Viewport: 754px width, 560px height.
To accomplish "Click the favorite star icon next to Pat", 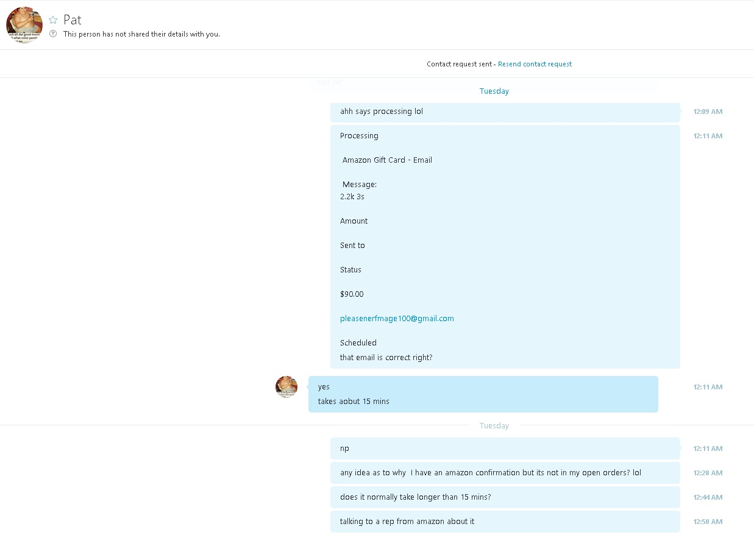I will pos(53,20).
